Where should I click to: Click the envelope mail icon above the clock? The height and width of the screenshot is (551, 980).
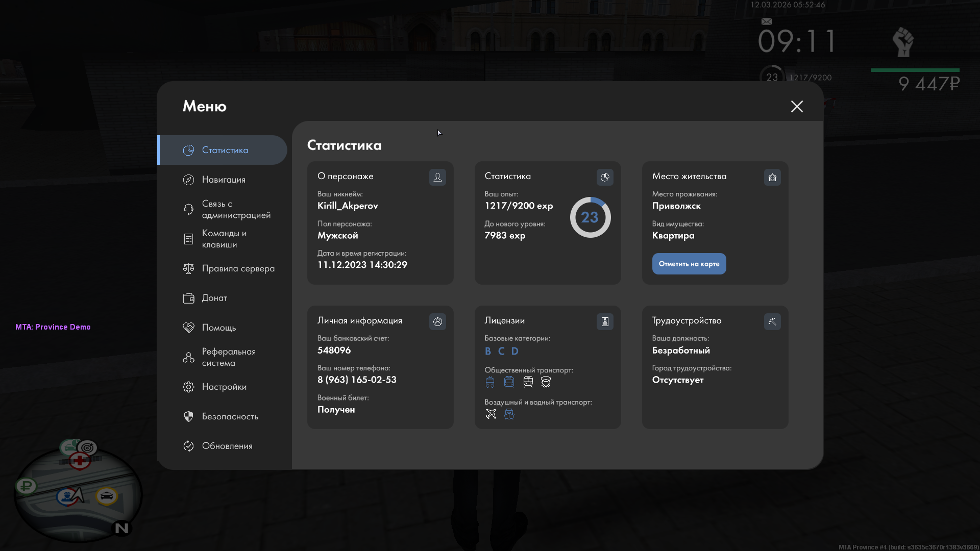[x=766, y=21]
